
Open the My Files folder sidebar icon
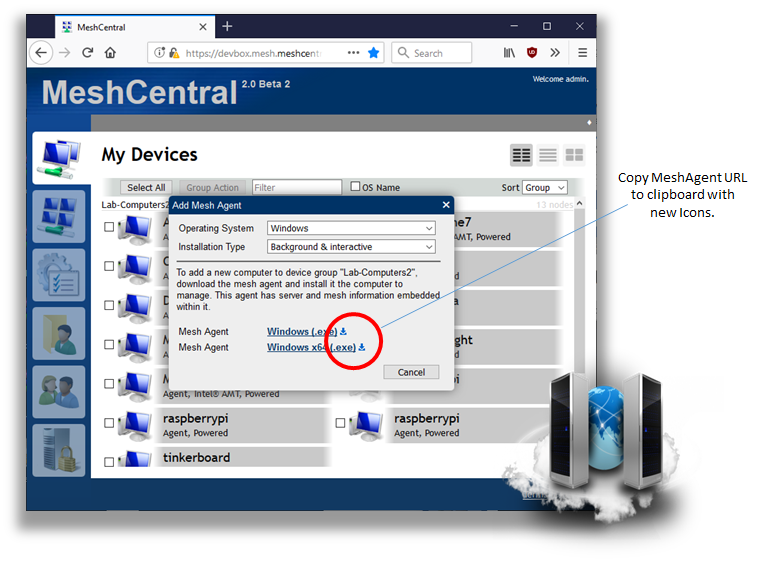[x=59, y=333]
